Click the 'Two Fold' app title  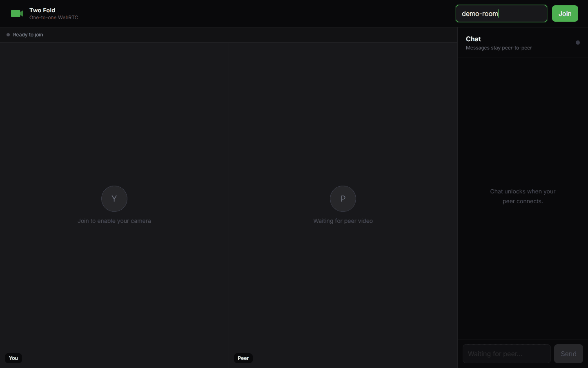point(42,10)
